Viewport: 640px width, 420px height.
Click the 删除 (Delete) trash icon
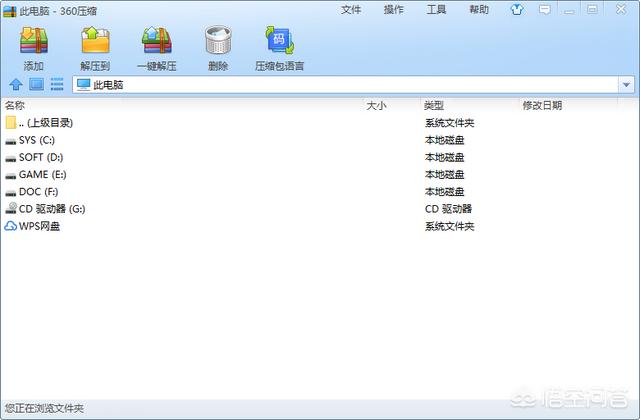coord(218,40)
